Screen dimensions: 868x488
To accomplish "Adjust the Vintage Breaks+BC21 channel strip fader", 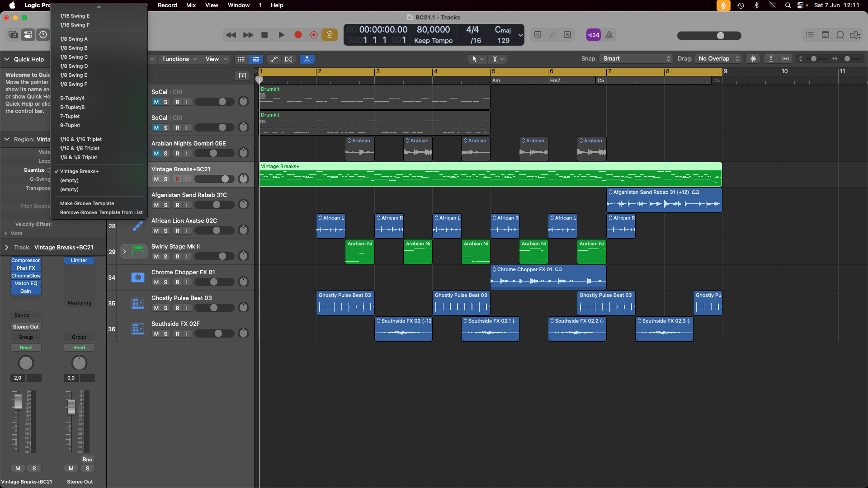I will [18, 402].
